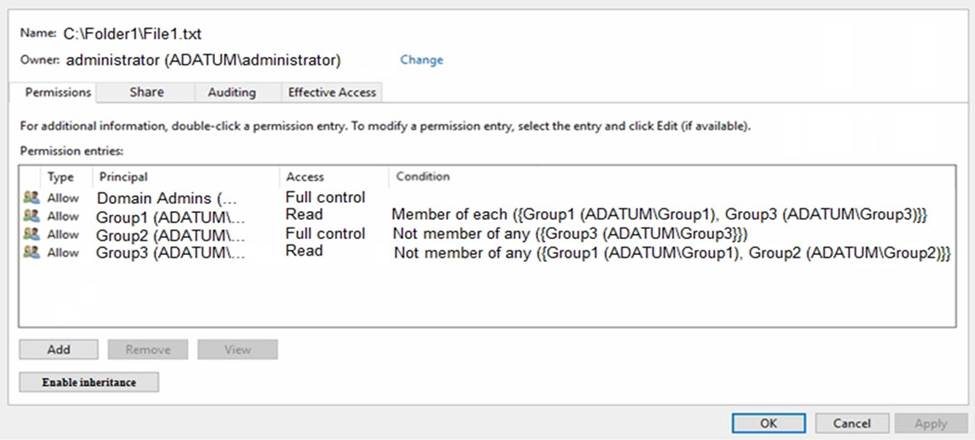Click Enable inheritance button

89,382
